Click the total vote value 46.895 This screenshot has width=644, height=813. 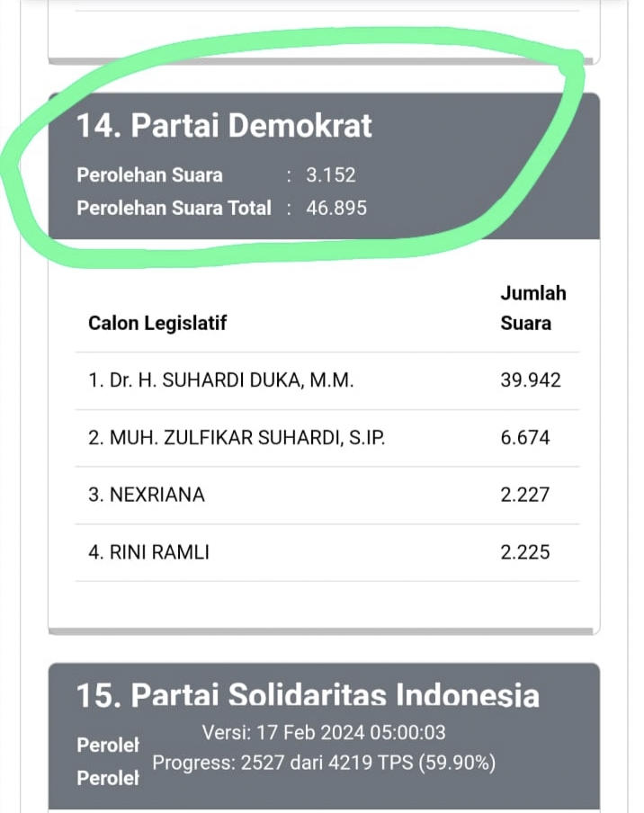pos(336,208)
